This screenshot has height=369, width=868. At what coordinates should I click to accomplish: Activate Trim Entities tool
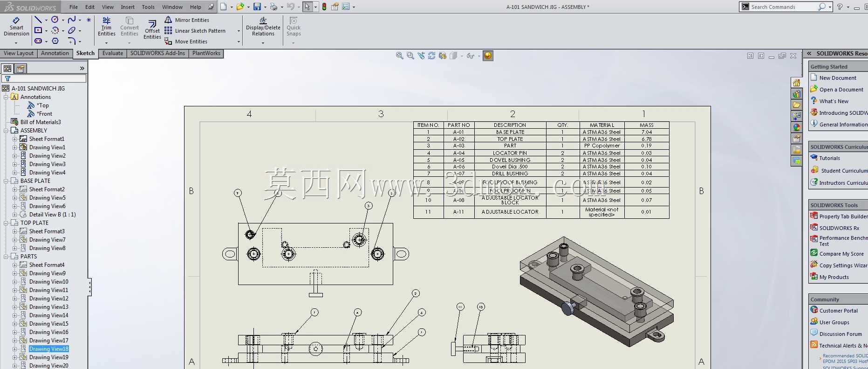(107, 27)
